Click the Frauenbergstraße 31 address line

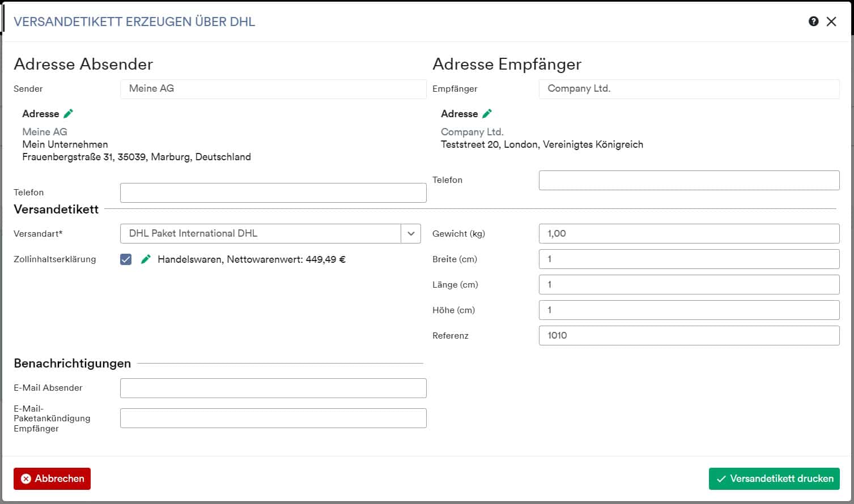coord(137,157)
